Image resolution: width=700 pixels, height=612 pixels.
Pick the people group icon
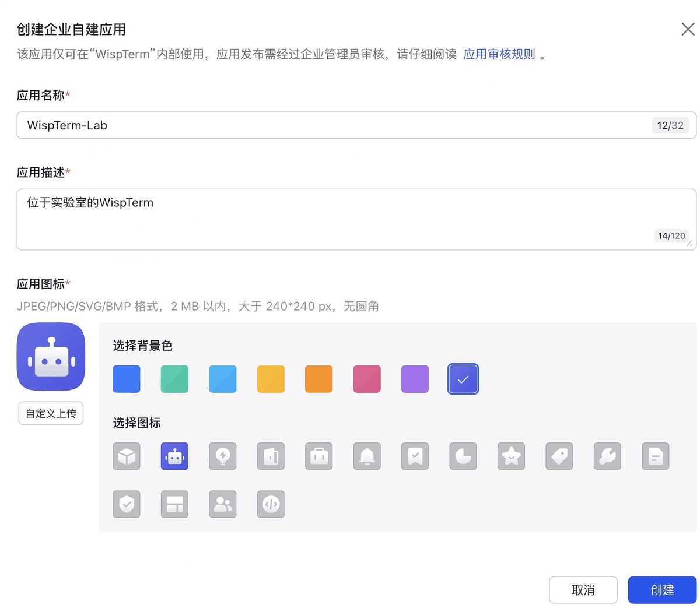point(223,504)
